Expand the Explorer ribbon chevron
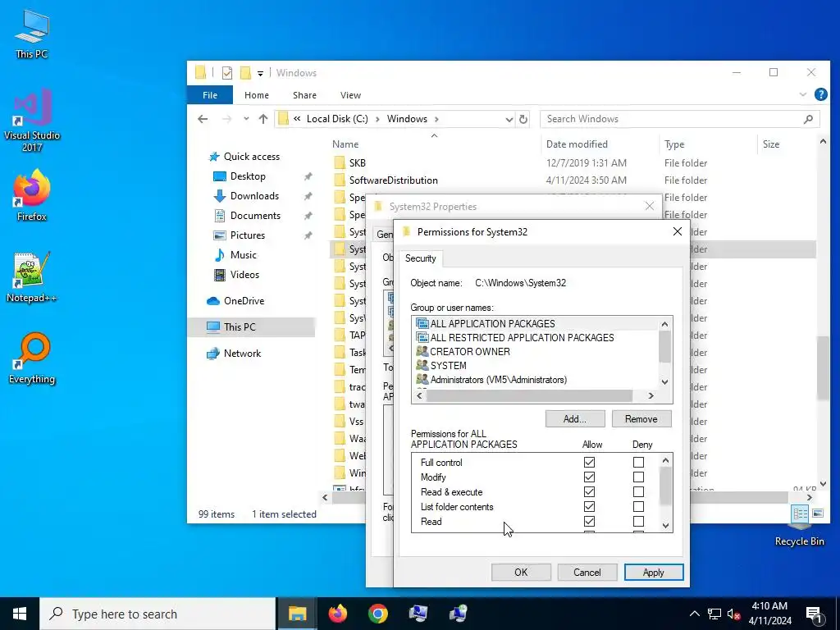 pyautogui.click(x=802, y=95)
